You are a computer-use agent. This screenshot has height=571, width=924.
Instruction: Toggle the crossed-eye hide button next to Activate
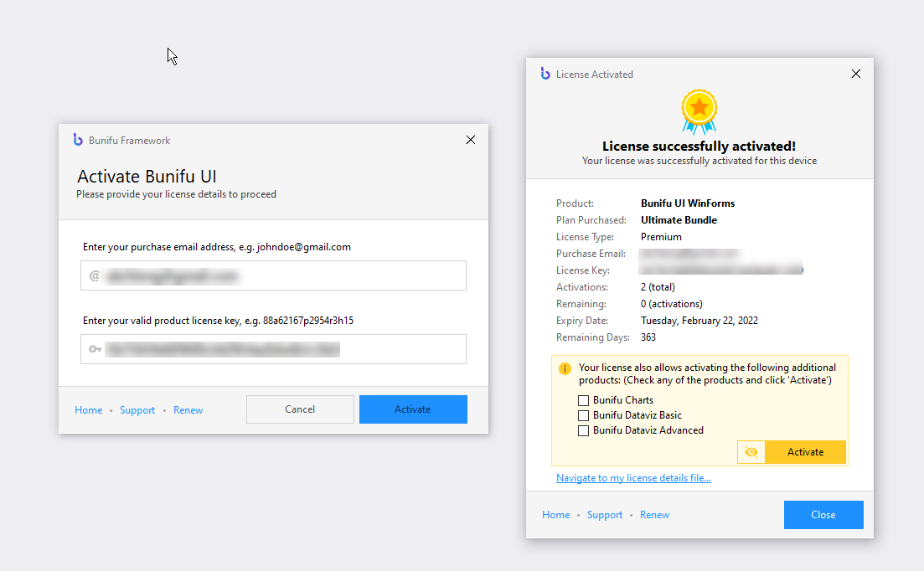(751, 452)
